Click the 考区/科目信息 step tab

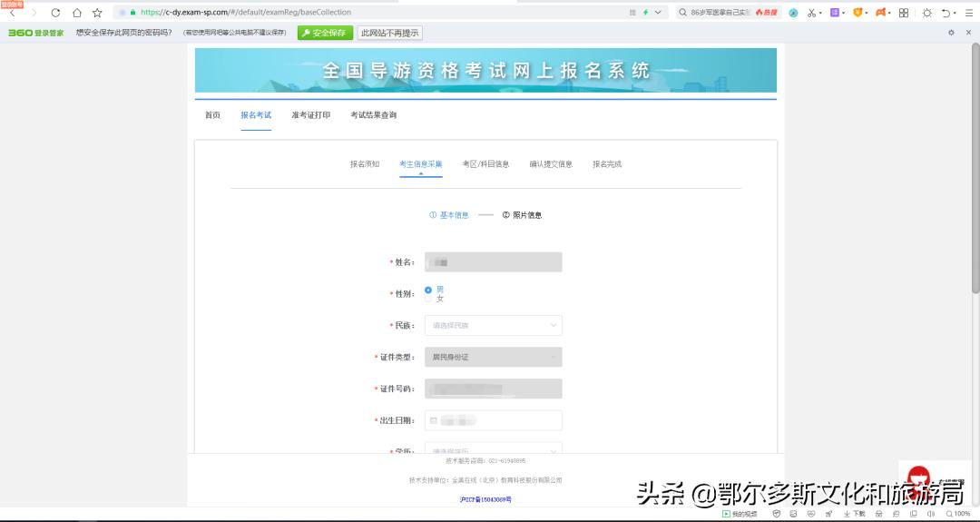[x=485, y=163]
